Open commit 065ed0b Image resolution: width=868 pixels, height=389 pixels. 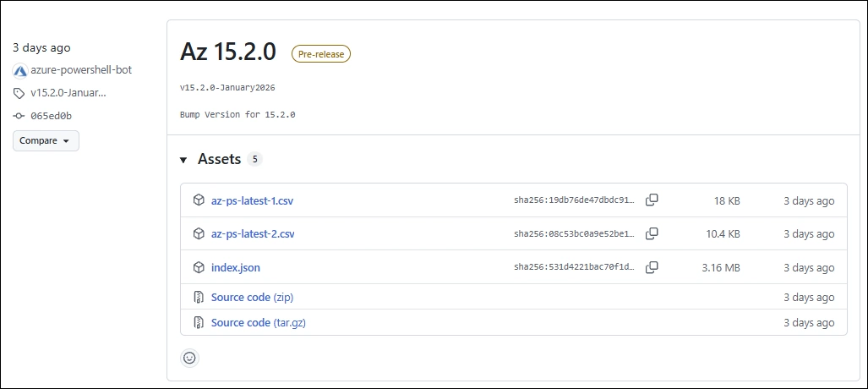pyautogui.click(x=52, y=116)
